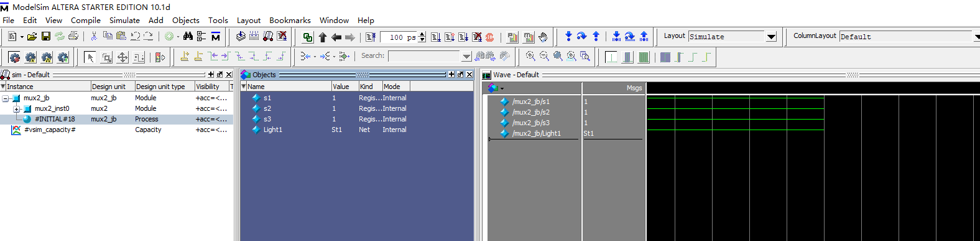Click the Print toolbar icon

pyautogui.click(x=73, y=37)
